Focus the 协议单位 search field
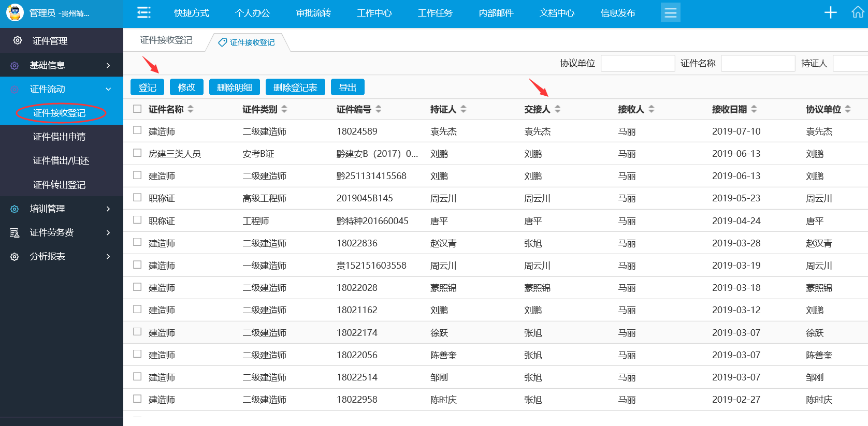This screenshot has height=426, width=868. tap(638, 63)
